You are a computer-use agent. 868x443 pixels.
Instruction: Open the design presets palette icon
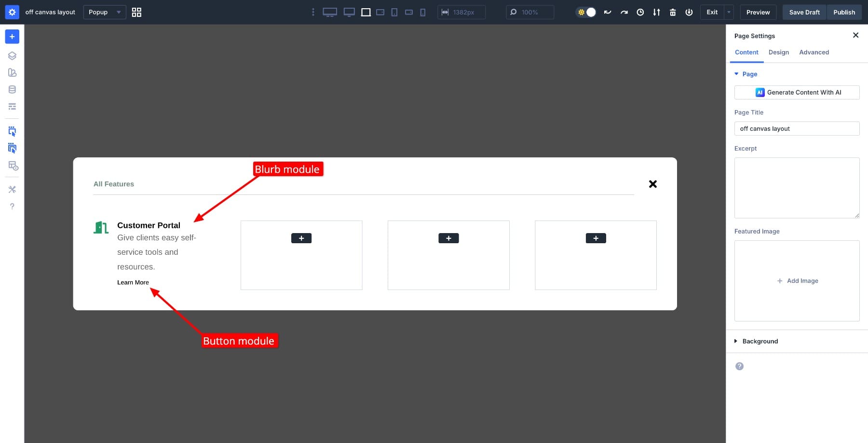point(12,72)
